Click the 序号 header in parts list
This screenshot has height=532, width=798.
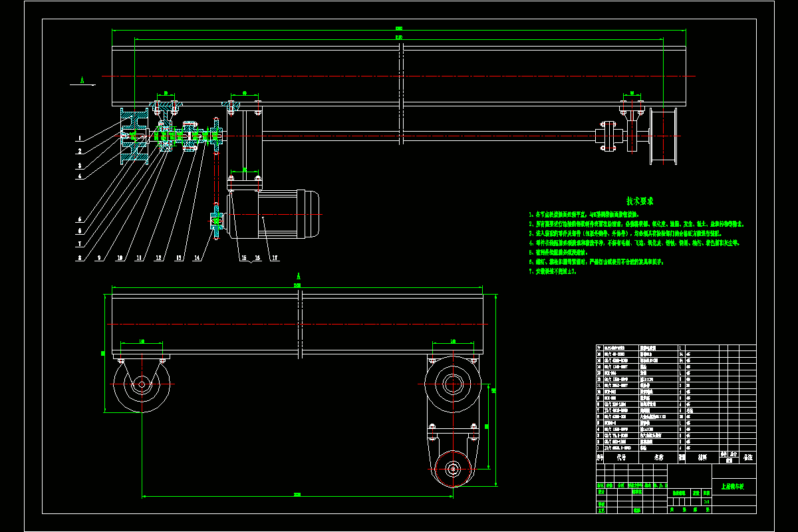[x=600, y=458]
